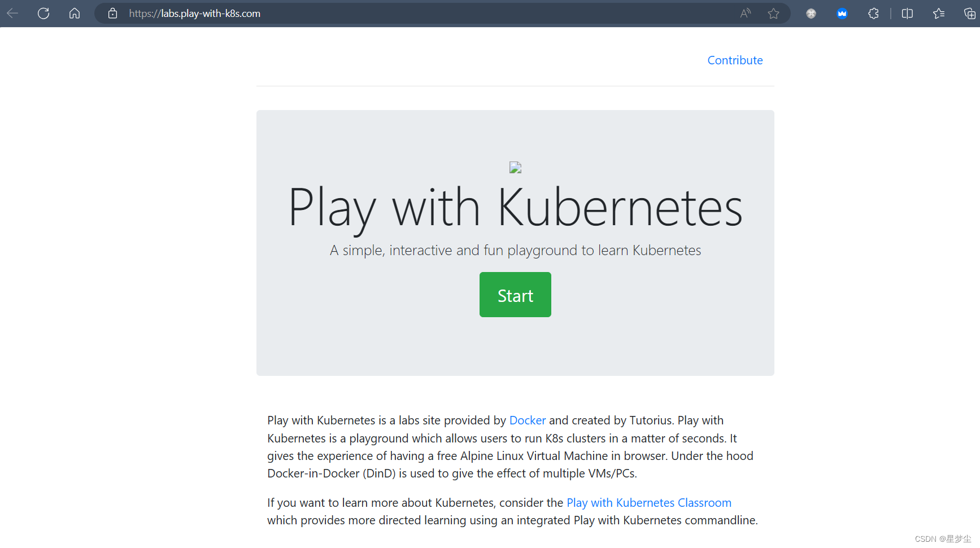This screenshot has height=548, width=980.
Task: Navigate back with the browser back arrow
Action: (x=12, y=13)
